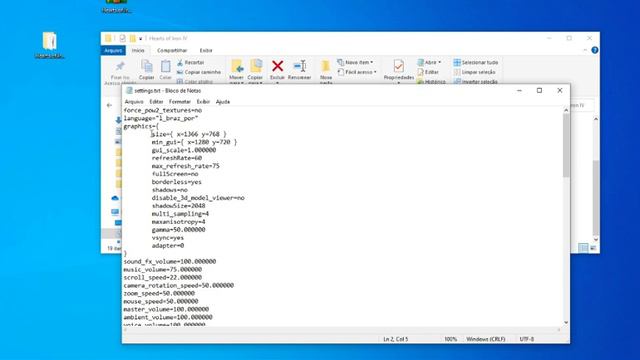Place cursor on language="l_braz_por" line
640x360 pixels.
pos(161,118)
